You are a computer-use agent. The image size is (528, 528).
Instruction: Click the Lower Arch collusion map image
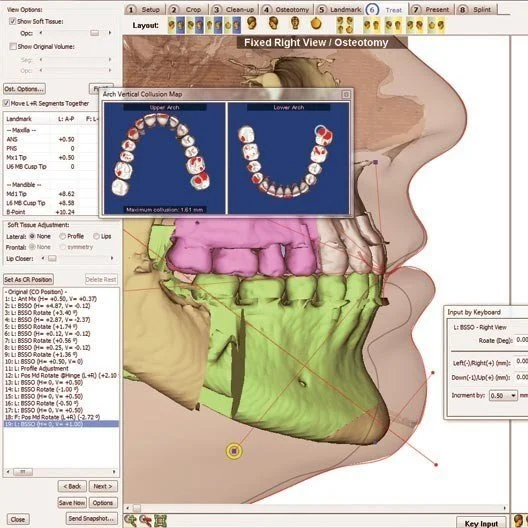(x=289, y=158)
